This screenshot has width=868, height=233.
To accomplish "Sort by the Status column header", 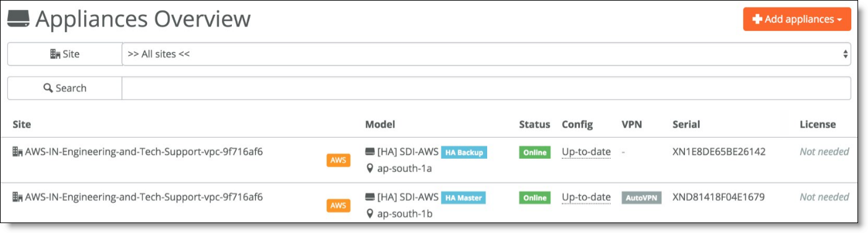I will click(534, 124).
